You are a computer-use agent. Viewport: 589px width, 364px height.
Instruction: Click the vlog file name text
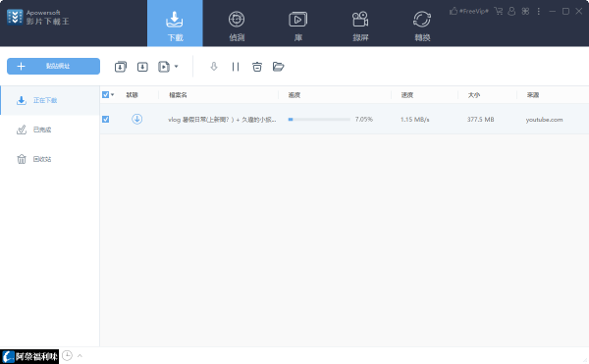pyautogui.click(x=222, y=120)
